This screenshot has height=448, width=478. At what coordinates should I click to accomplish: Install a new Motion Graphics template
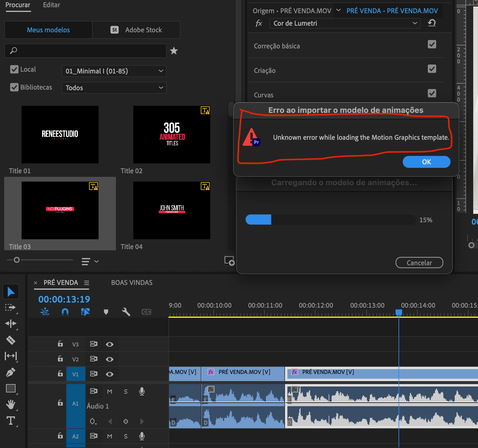[229, 261]
